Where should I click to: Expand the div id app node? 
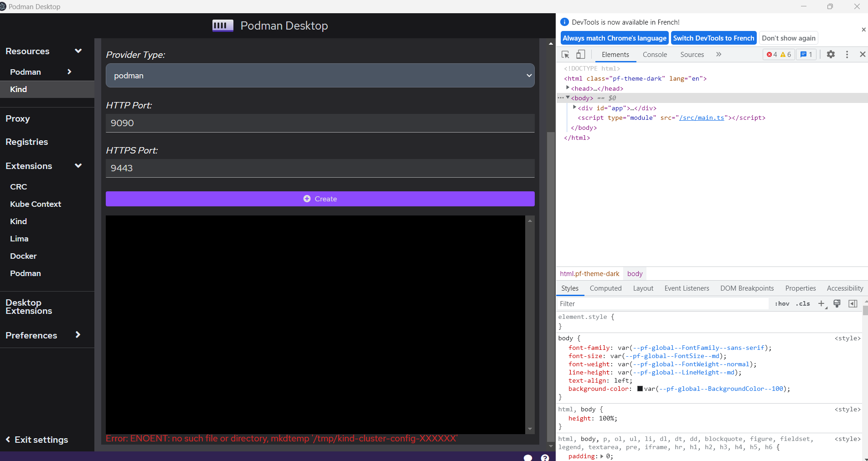(575, 108)
